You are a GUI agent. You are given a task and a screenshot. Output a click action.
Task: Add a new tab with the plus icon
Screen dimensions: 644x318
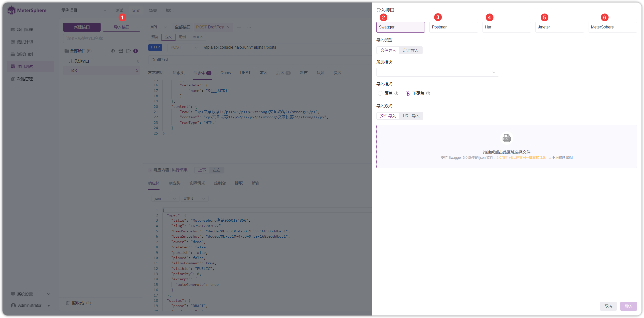[x=239, y=27]
